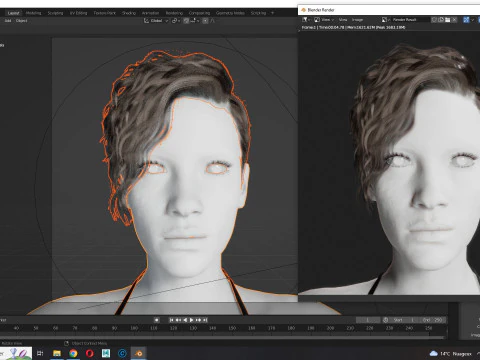Toggle proportional editing icon

pyautogui.click(x=205, y=21)
